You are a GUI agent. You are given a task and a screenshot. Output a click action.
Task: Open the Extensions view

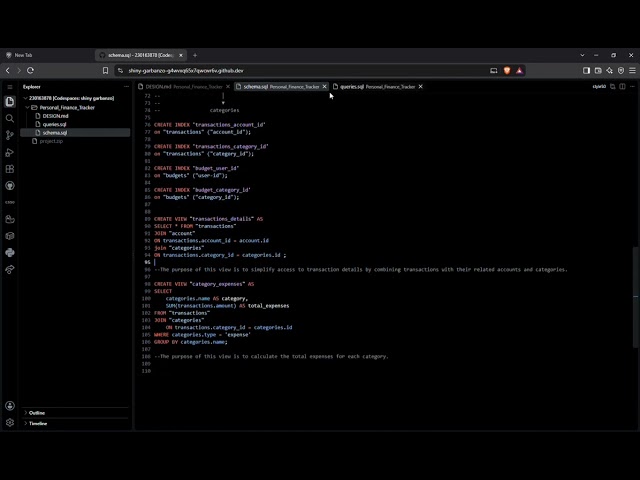(10, 169)
